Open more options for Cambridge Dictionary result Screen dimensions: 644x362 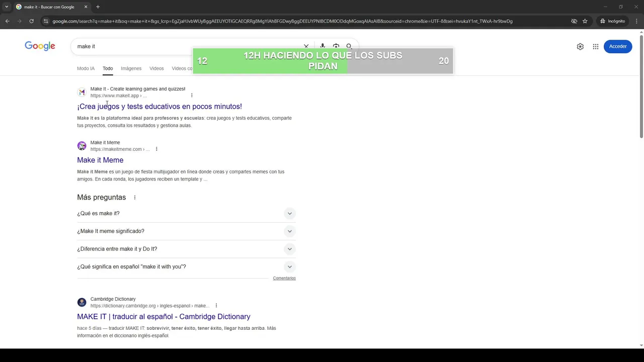click(x=216, y=306)
